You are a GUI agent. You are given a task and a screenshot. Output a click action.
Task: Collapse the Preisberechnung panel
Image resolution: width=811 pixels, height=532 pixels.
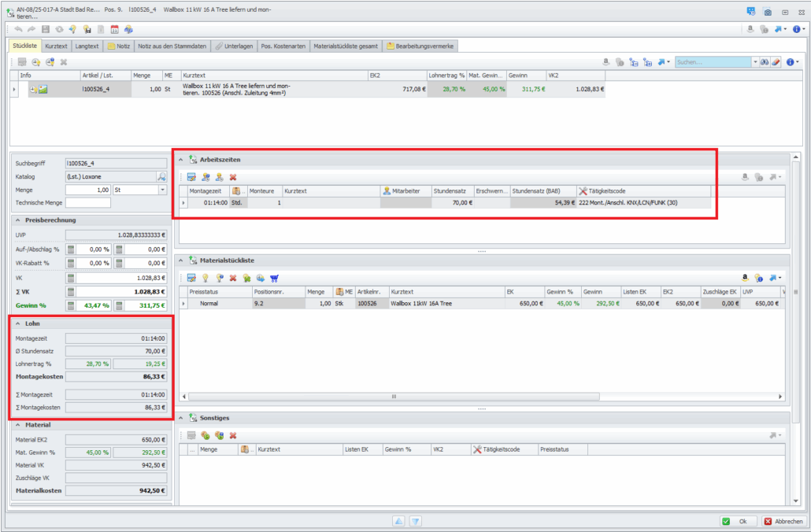coord(17,220)
